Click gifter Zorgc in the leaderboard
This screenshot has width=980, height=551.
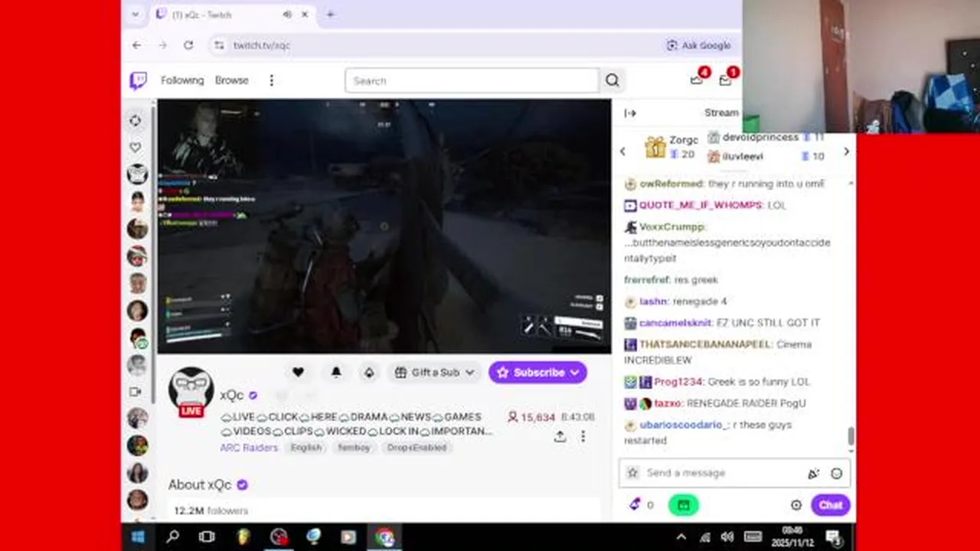[x=684, y=140]
